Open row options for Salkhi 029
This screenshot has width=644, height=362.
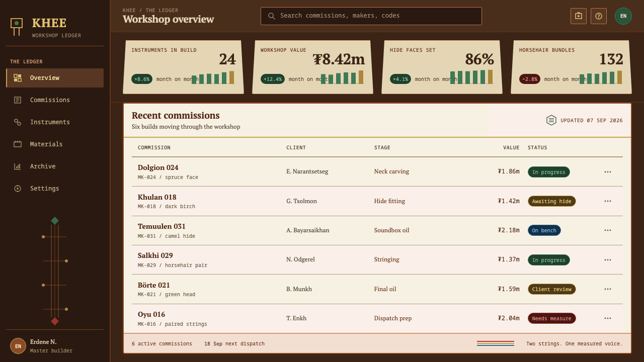point(608,260)
